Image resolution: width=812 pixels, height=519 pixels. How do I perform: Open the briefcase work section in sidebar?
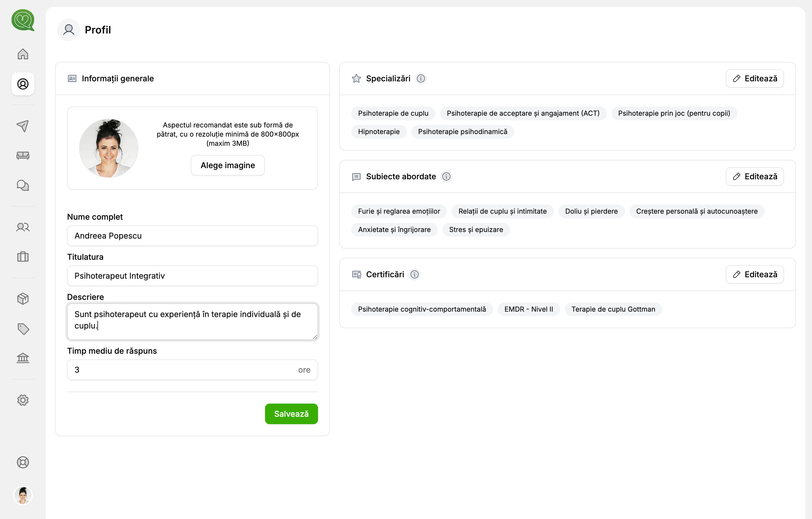[x=23, y=257]
